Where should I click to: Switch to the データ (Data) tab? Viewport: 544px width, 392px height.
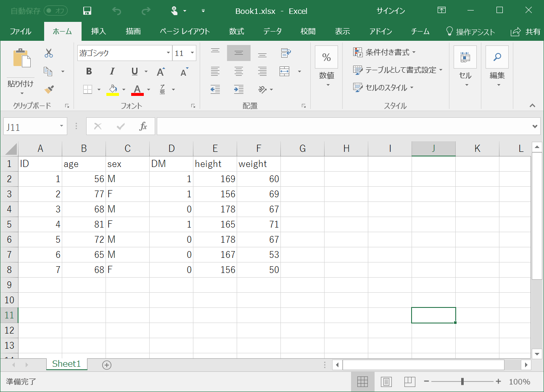click(x=272, y=32)
